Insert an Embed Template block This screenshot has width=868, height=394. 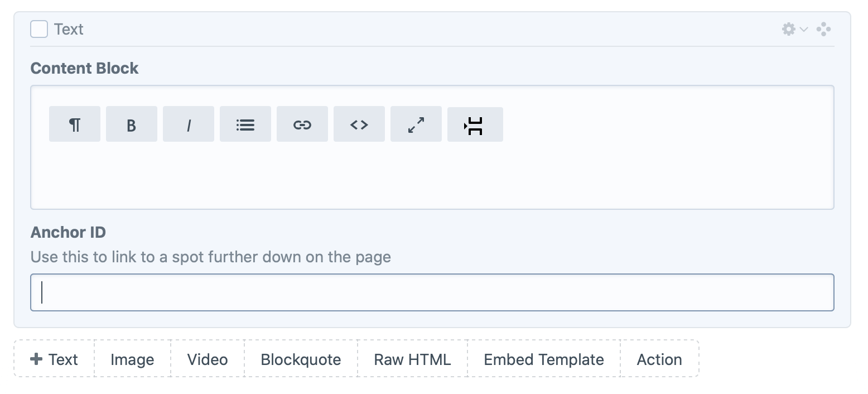click(543, 359)
